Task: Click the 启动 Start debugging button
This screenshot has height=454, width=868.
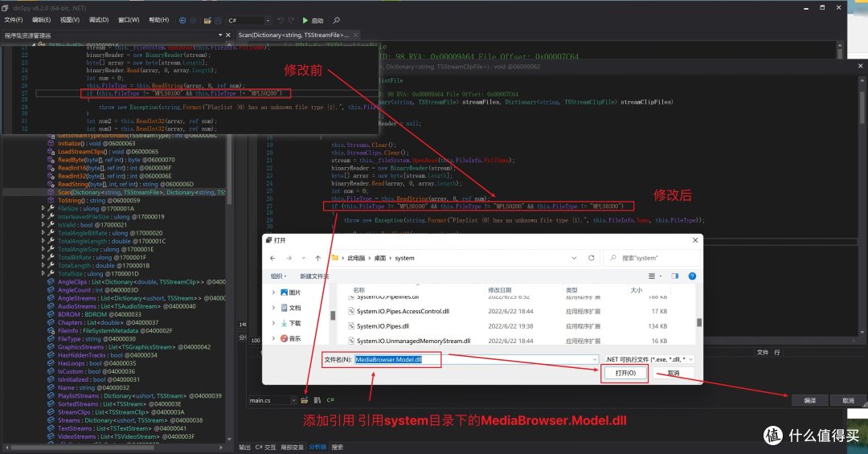Action: point(313,20)
